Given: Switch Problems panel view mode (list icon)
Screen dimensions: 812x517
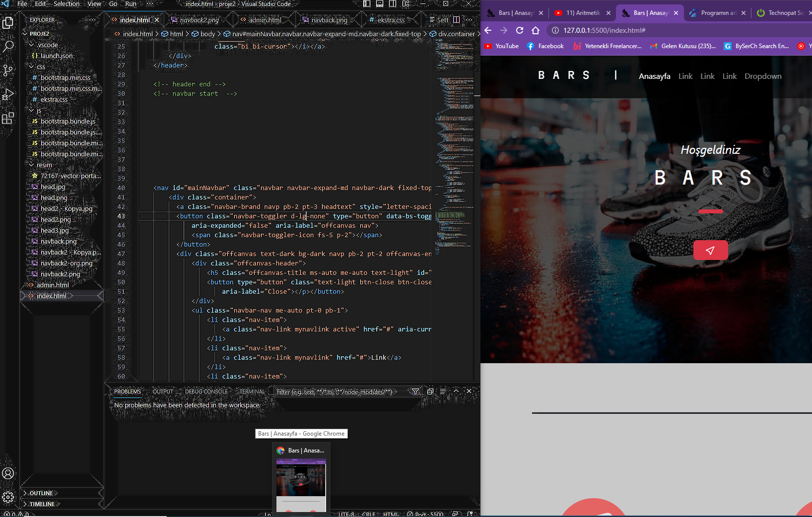Looking at the screenshot, I should coord(443,391).
